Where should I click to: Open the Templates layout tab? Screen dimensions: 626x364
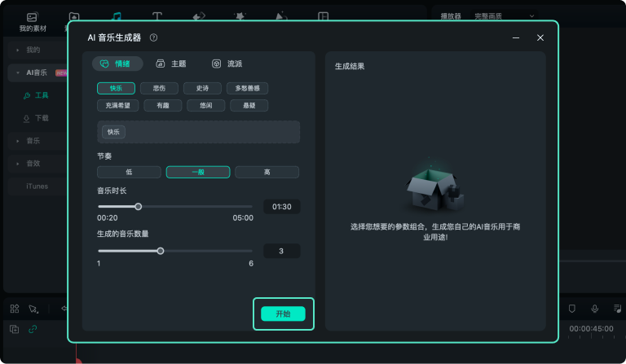click(x=323, y=16)
